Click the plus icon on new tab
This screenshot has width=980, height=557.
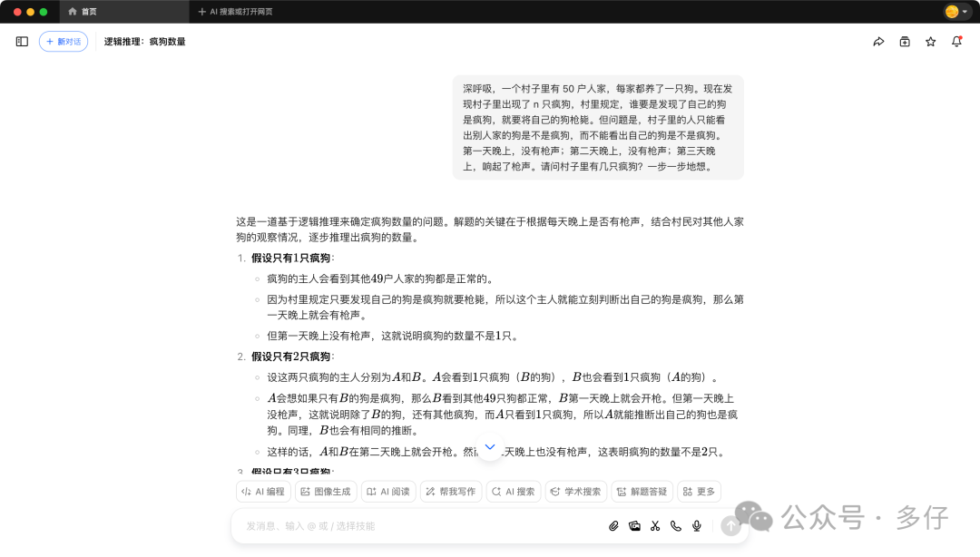click(201, 11)
